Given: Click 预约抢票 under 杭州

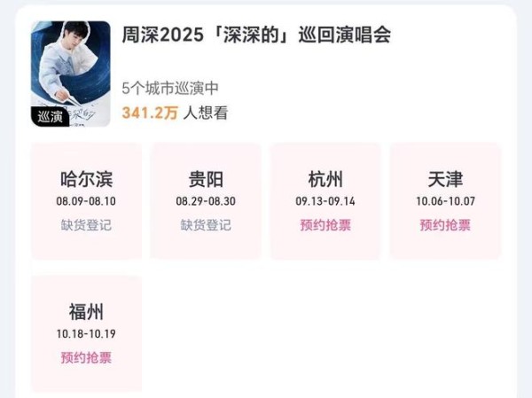Looking at the screenshot, I should tap(325, 225).
